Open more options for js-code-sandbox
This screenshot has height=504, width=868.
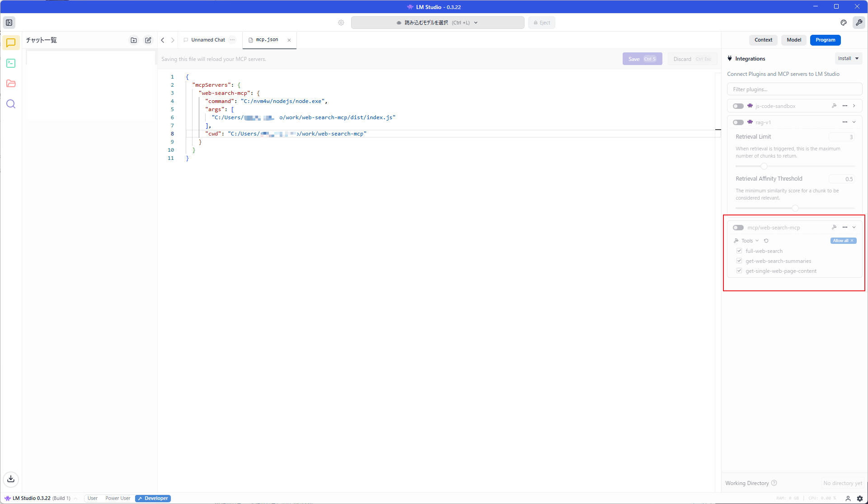click(x=845, y=106)
